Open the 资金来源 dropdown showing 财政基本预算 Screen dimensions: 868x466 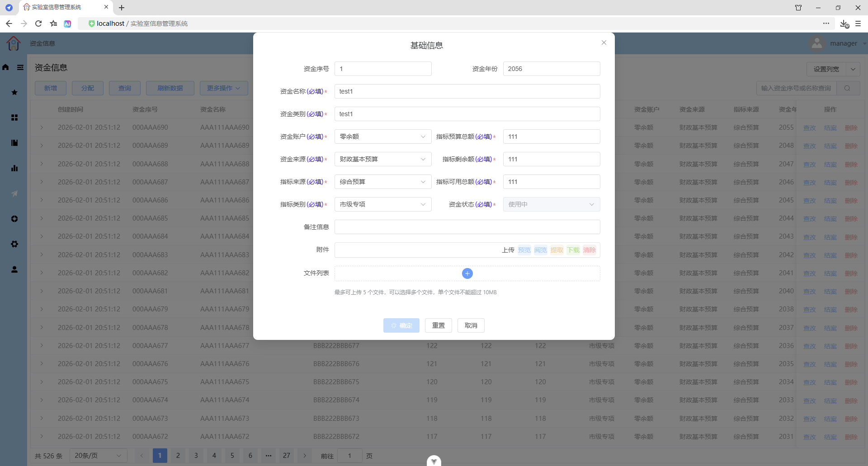pyautogui.click(x=383, y=159)
